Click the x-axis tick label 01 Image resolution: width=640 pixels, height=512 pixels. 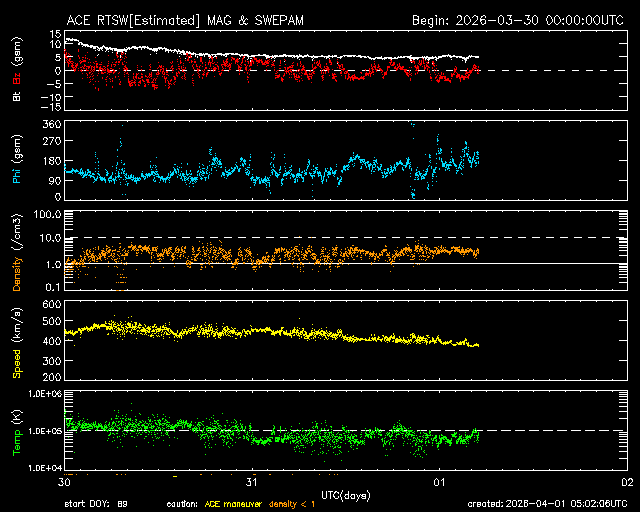tap(439, 482)
